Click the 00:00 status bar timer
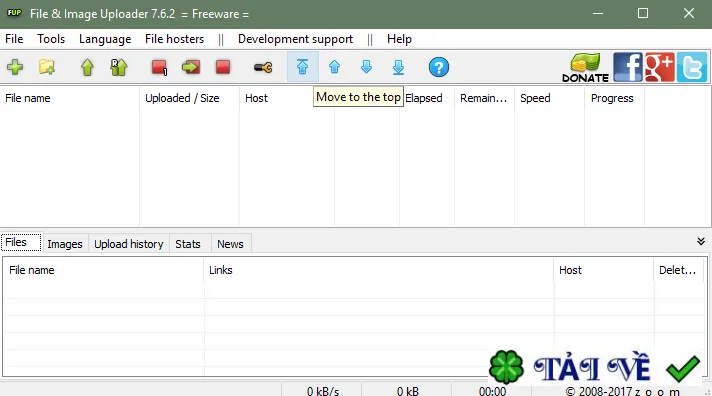 492,391
